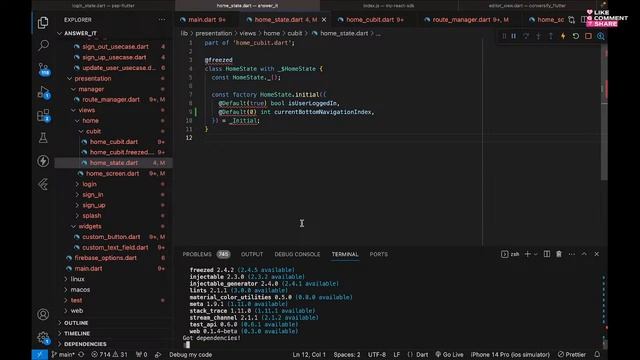Switch to the main.dart editor tab
This screenshot has height=360, width=640.
203,20
